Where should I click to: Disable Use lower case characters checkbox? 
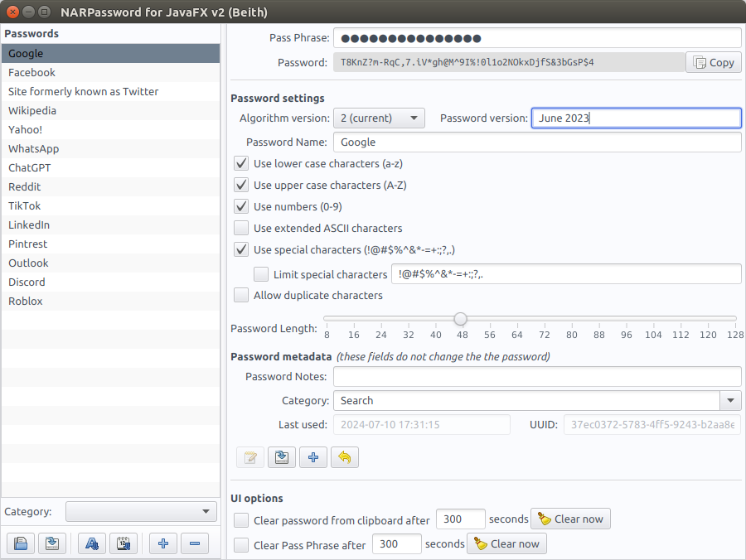coord(241,164)
